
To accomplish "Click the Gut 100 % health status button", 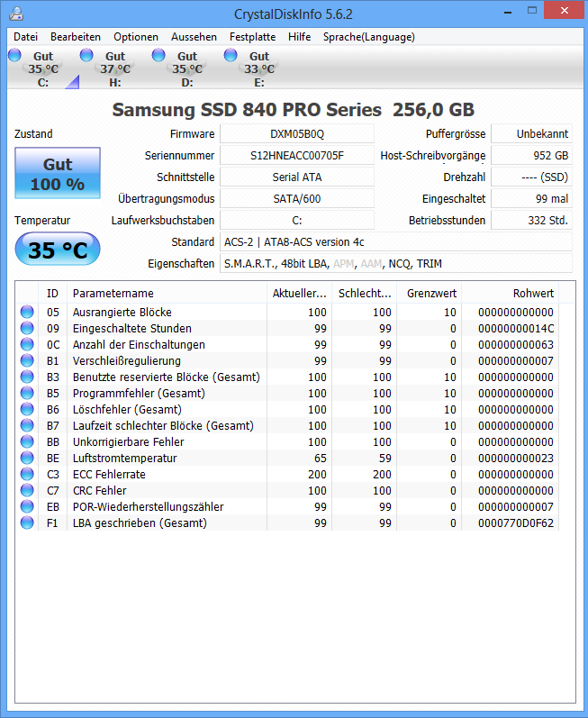I will click(x=58, y=173).
